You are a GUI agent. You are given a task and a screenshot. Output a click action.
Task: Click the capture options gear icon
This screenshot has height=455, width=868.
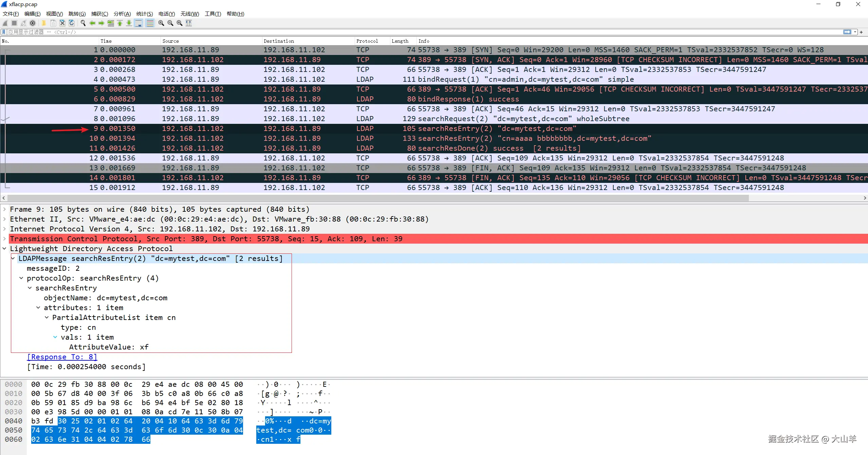point(33,23)
